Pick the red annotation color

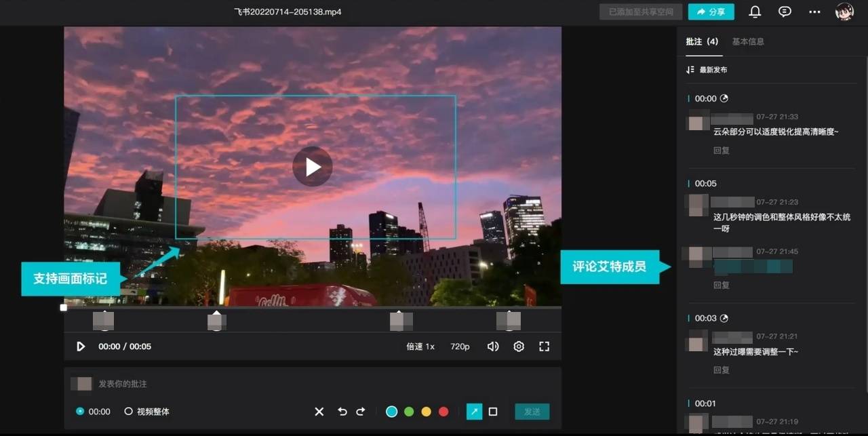[443, 412]
